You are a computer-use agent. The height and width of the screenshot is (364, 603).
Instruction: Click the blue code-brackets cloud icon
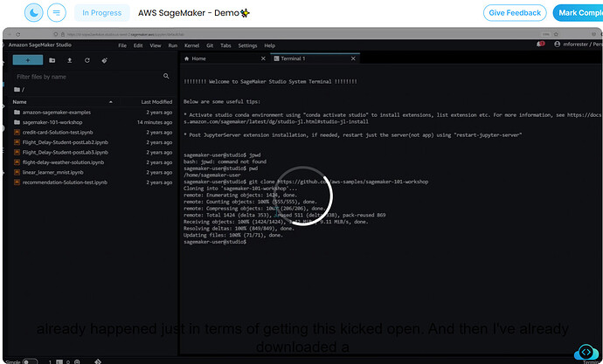(586, 352)
